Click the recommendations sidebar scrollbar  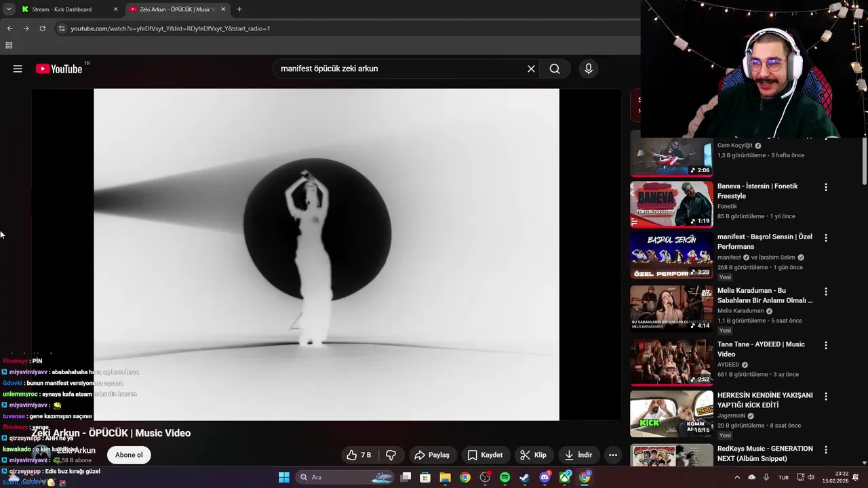pos(865,161)
